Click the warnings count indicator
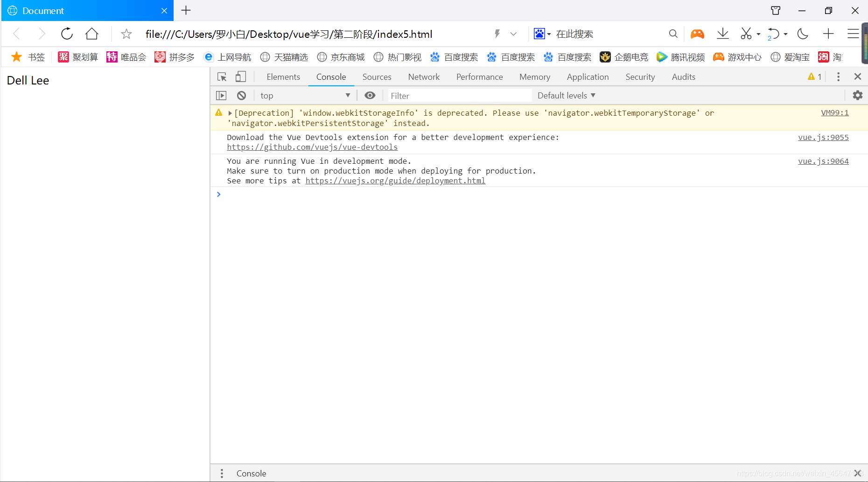The image size is (868, 482). click(x=815, y=77)
